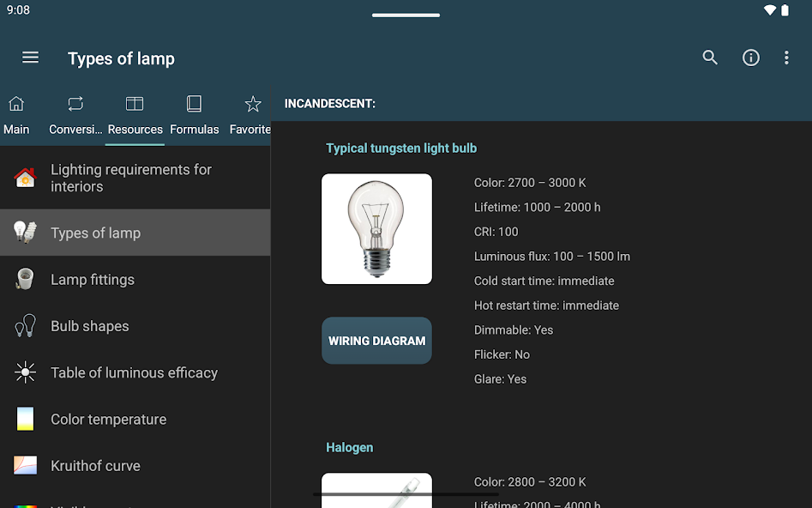The image size is (812, 508).
Task: Tap the Color: 2700 – 3000 K line
Action: (530, 183)
